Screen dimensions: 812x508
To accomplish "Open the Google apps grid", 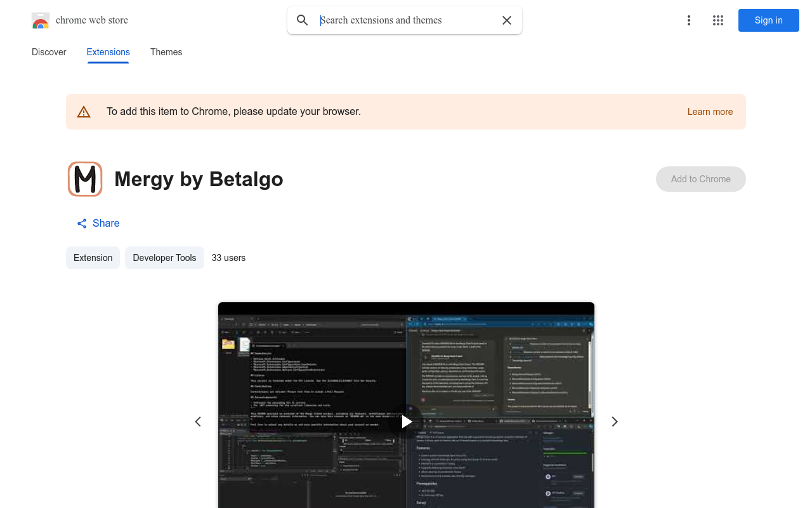I will click(718, 20).
